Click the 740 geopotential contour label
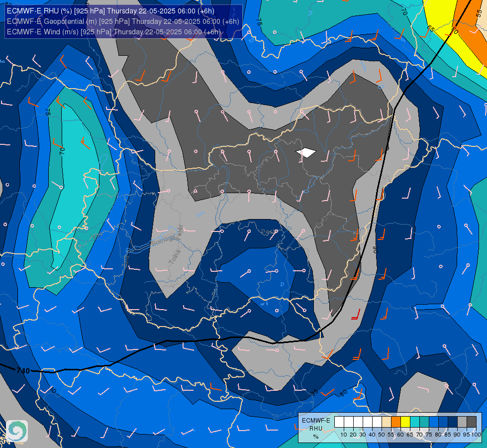This screenshot has width=487, height=448. (23, 370)
